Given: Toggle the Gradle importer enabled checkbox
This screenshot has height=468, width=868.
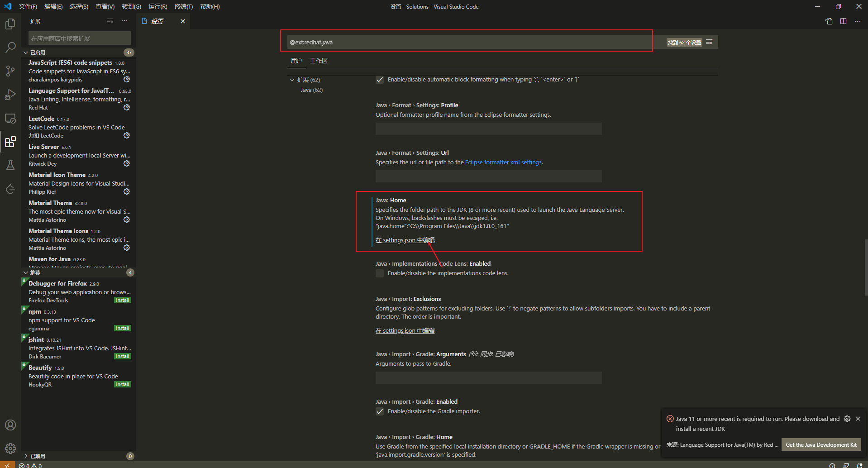Looking at the screenshot, I should click(x=380, y=411).
